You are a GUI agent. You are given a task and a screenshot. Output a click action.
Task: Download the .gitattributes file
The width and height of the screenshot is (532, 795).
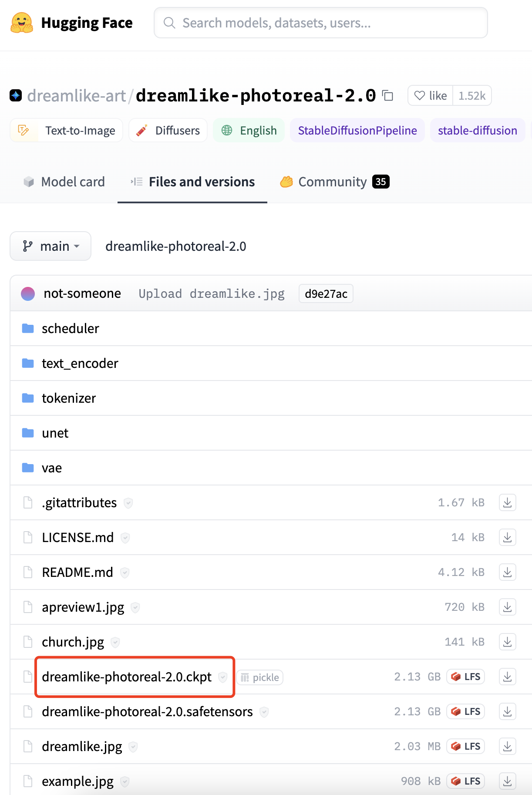click(x=507, y=502)
